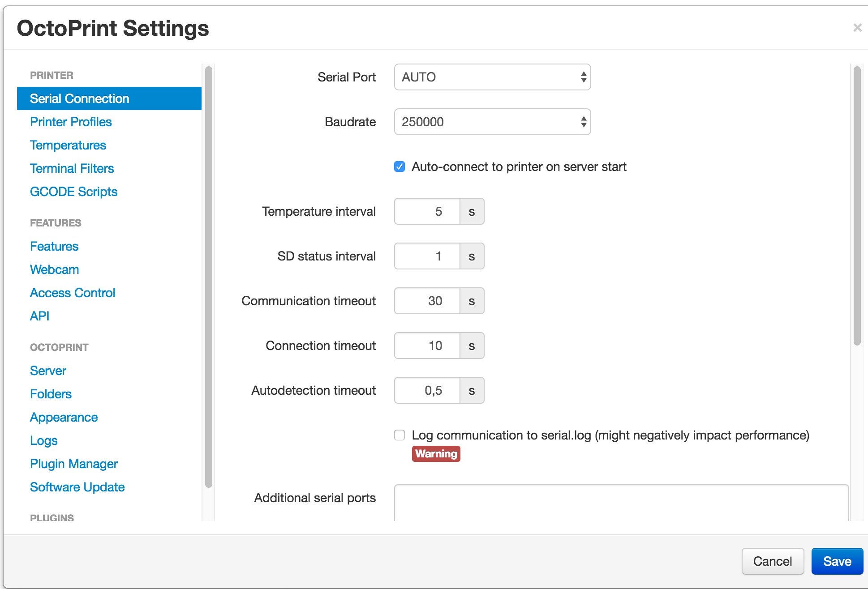
Task: Uncheck Auto-connect to printer on server start
Action: [400, 166]
